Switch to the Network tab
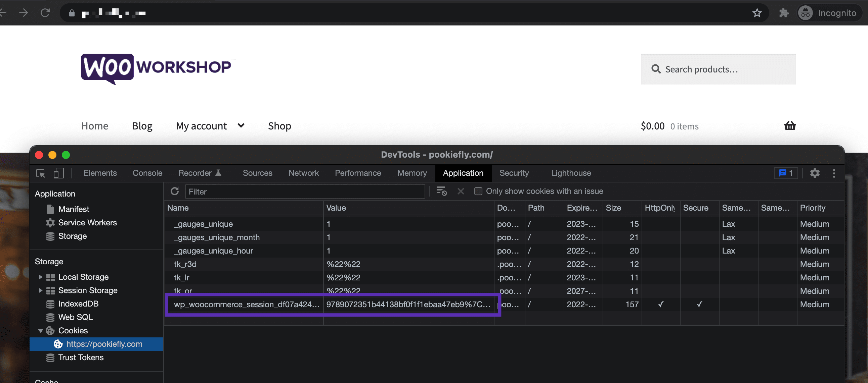 (303, 173)
